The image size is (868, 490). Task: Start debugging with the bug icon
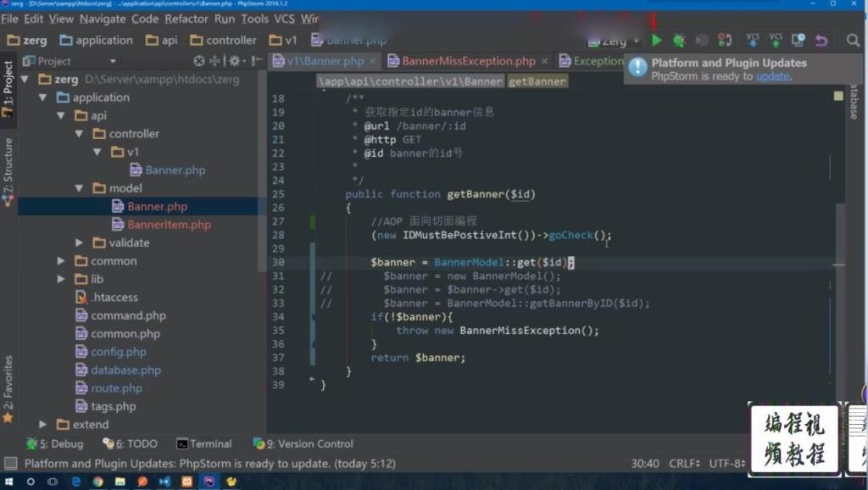(679, 41)
